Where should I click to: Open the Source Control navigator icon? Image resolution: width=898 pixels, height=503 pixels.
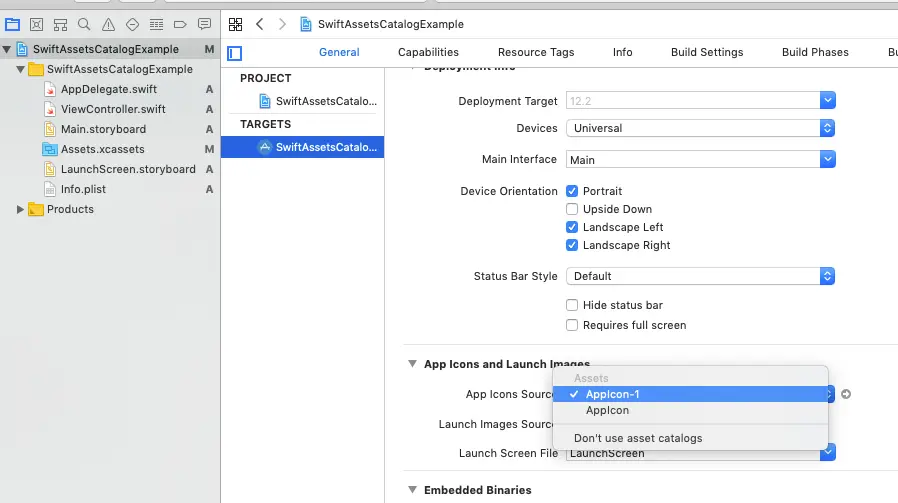click(36, 25)
